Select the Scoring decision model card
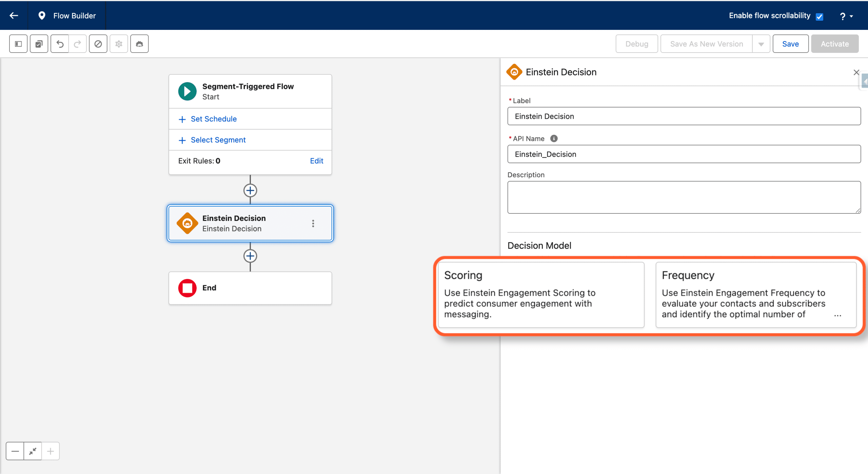The height and width of the screenshot is (474, 868). click(x=541, y=295)
